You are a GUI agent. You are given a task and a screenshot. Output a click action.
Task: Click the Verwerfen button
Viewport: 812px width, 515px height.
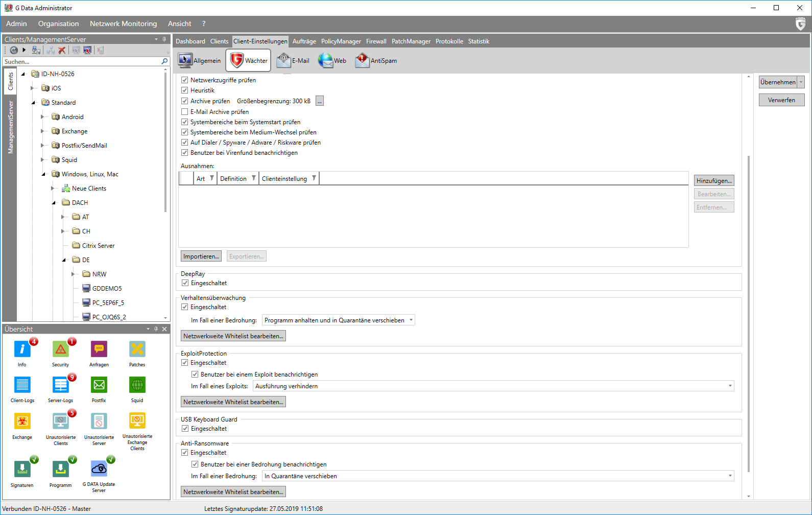[781, 100]
